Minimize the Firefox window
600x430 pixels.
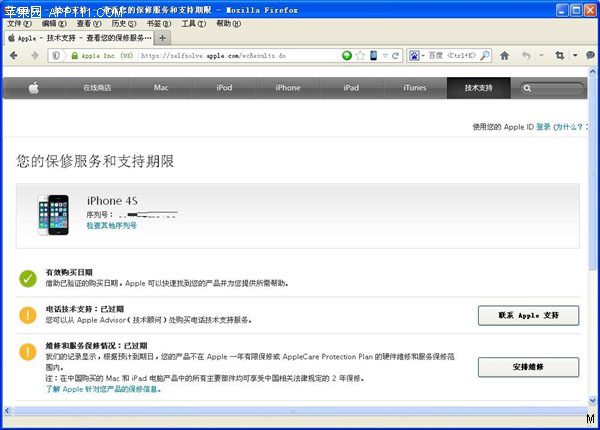(x=562, y=10)
